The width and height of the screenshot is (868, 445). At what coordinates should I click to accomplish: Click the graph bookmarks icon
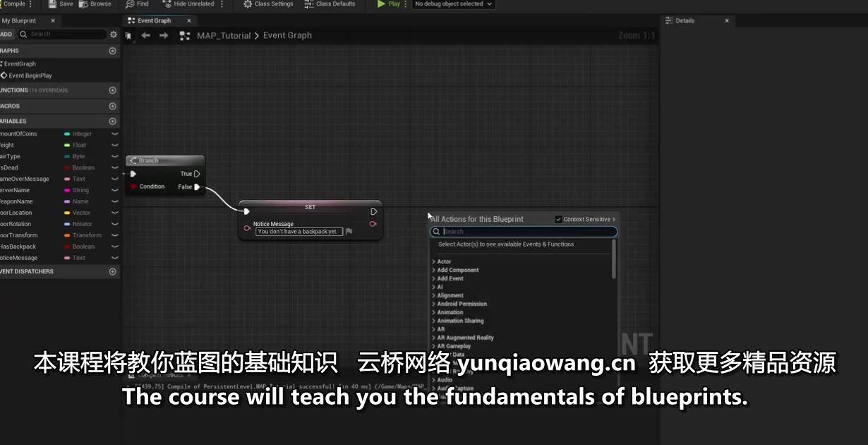point(128,35)
